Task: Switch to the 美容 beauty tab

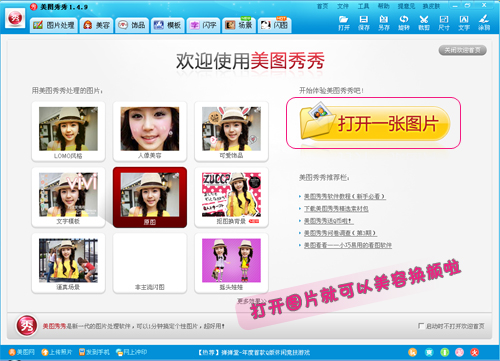Action: coord(96,25)
